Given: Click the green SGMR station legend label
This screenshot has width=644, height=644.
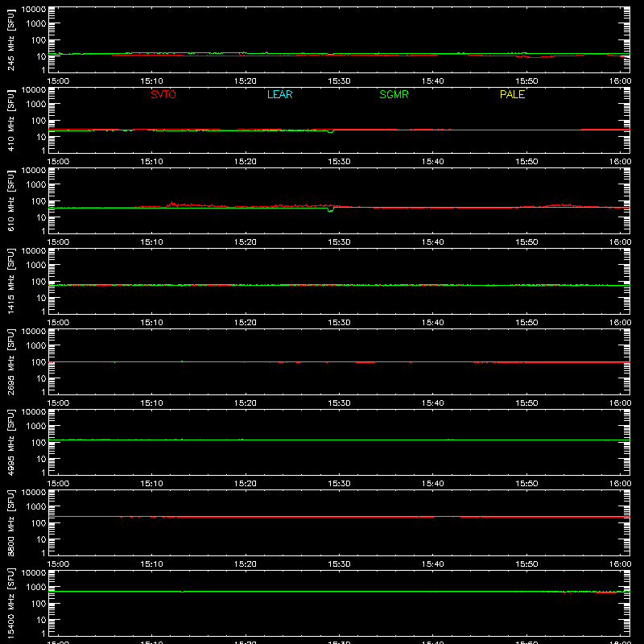Looking at the screenshot, I should tap(394, 94).
